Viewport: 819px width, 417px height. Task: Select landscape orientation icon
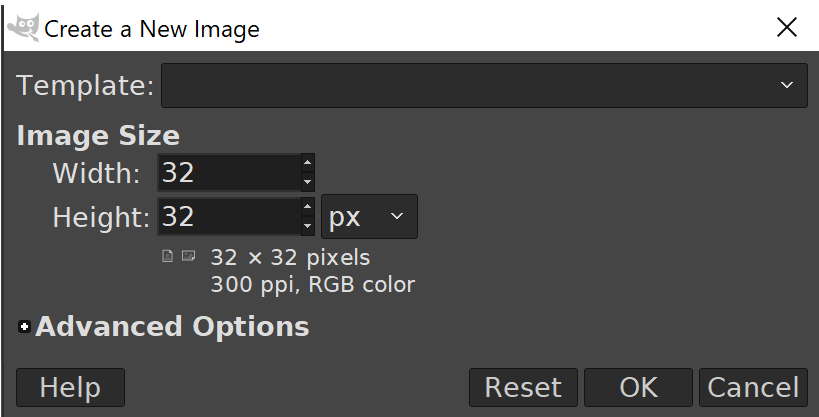point(188,257)
